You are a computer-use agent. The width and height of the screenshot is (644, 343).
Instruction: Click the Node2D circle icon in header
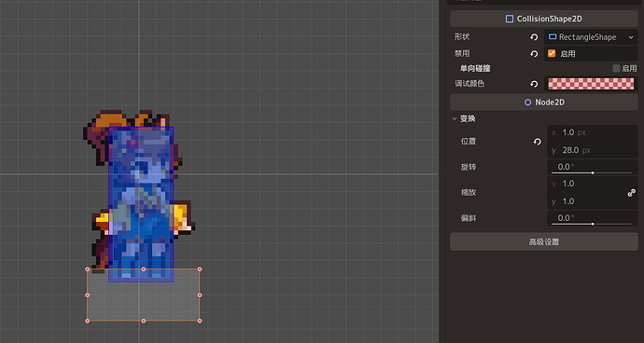[527, 103]
